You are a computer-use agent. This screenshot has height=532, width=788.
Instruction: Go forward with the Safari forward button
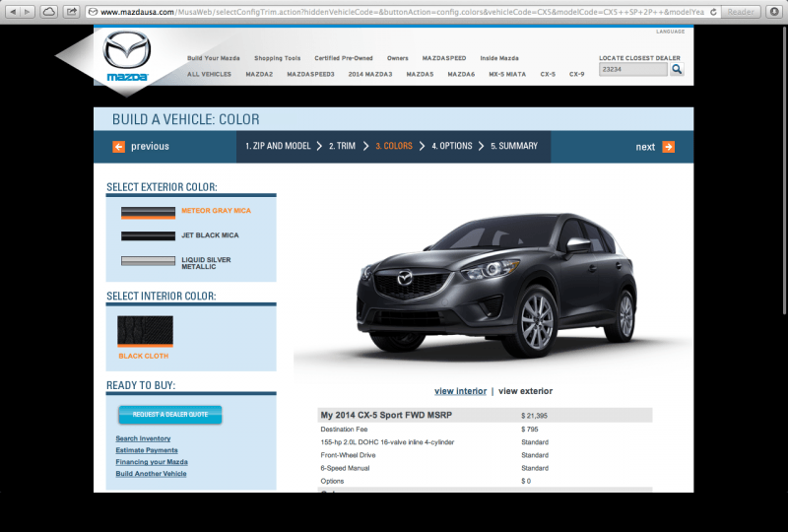tap(28, 11)
